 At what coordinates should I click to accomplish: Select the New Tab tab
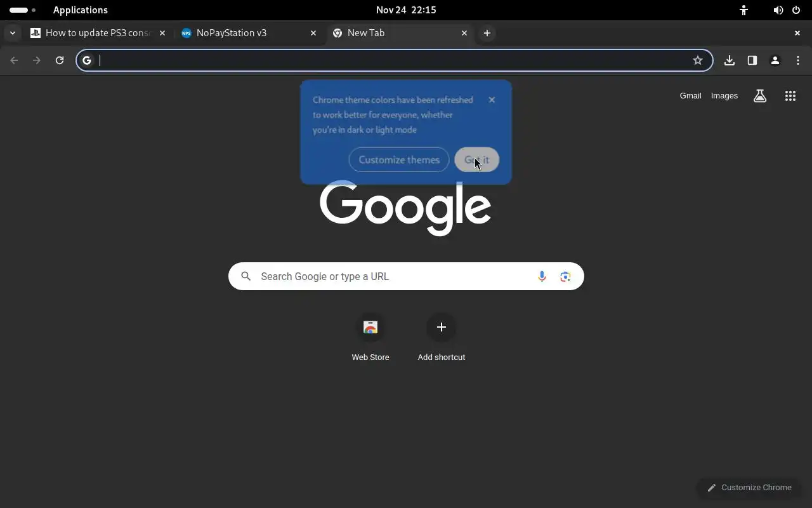coord(400,33)
